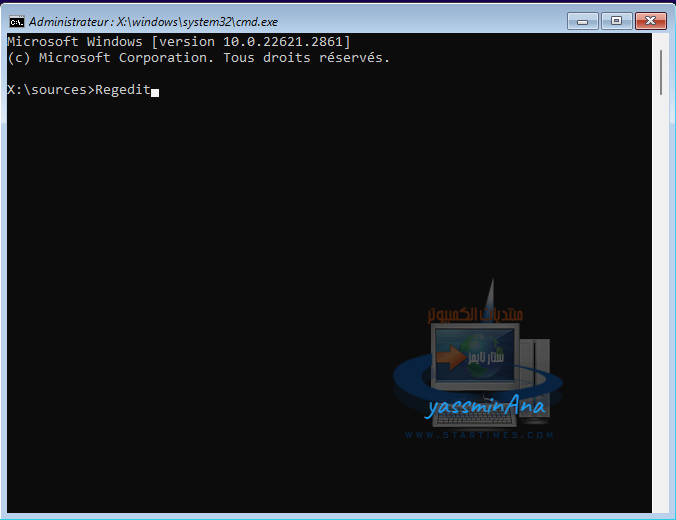Click the empty black console area
This screenshot has height=520, width=676.
click(216, 280)
